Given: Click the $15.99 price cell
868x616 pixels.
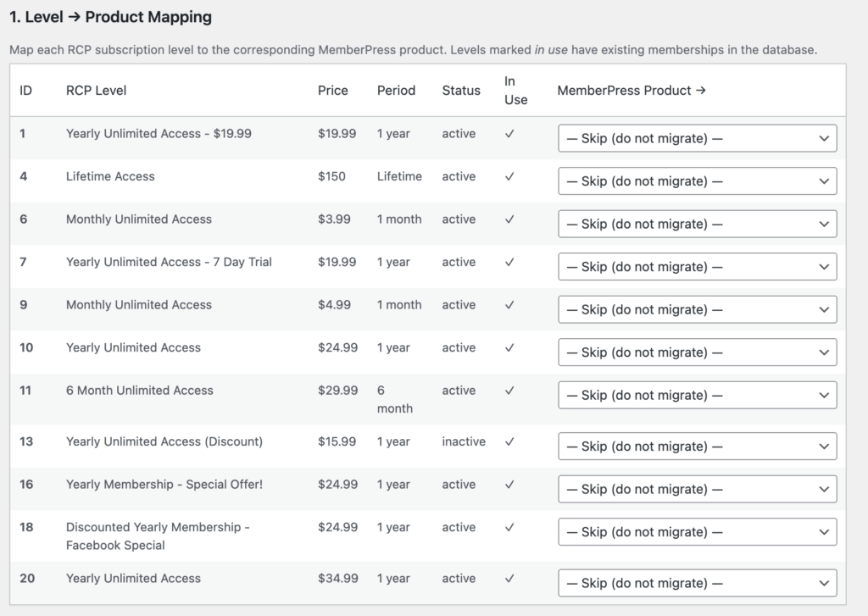Looking at the screenshot, I should coord(337,441).
